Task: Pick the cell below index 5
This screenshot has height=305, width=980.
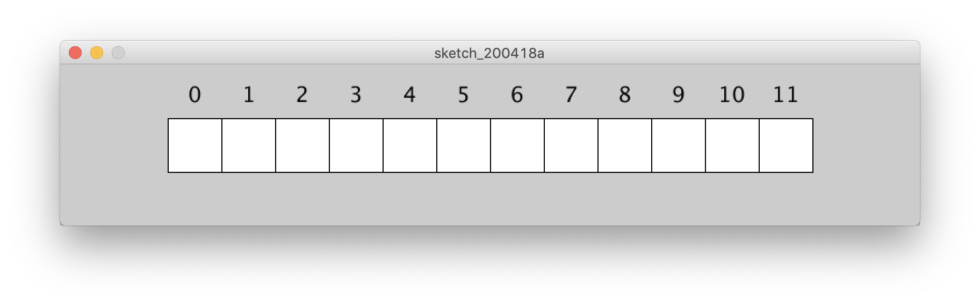Action: click(x=464, y=146)
